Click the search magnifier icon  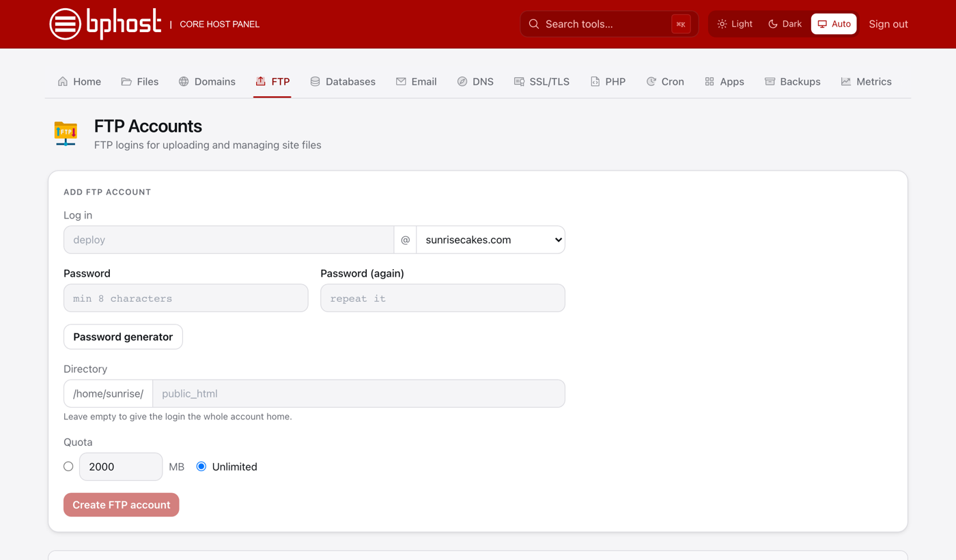534,24
